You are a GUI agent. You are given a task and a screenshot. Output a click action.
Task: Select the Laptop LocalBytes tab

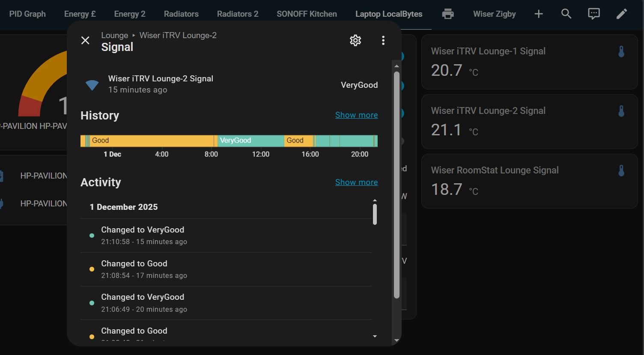(x=389, y=14)
